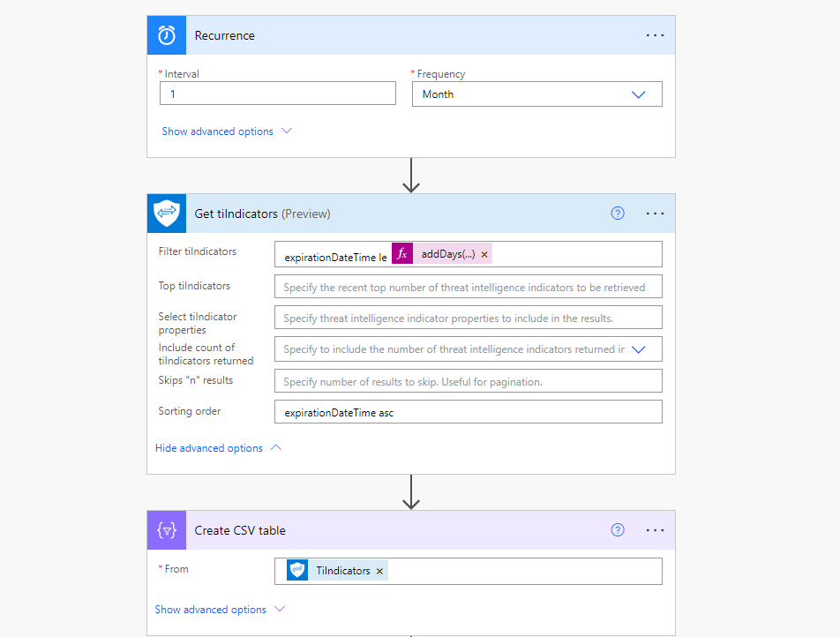Click the Skips n results field
The image size is (840, 637).
pyautogui.click(x=468, y=381)
